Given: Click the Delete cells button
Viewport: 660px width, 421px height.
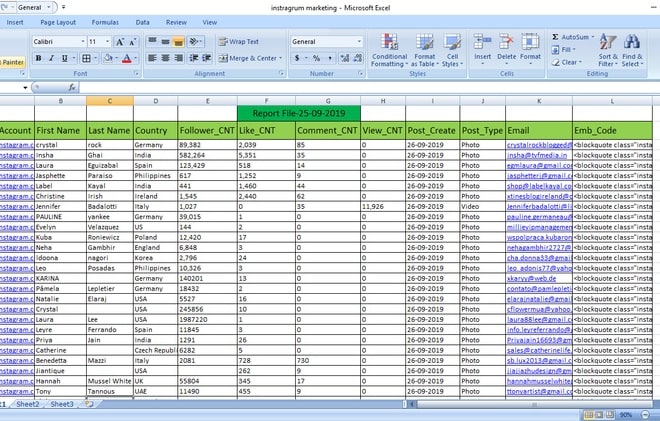Looking at the screenshot, I should [506, 51].
